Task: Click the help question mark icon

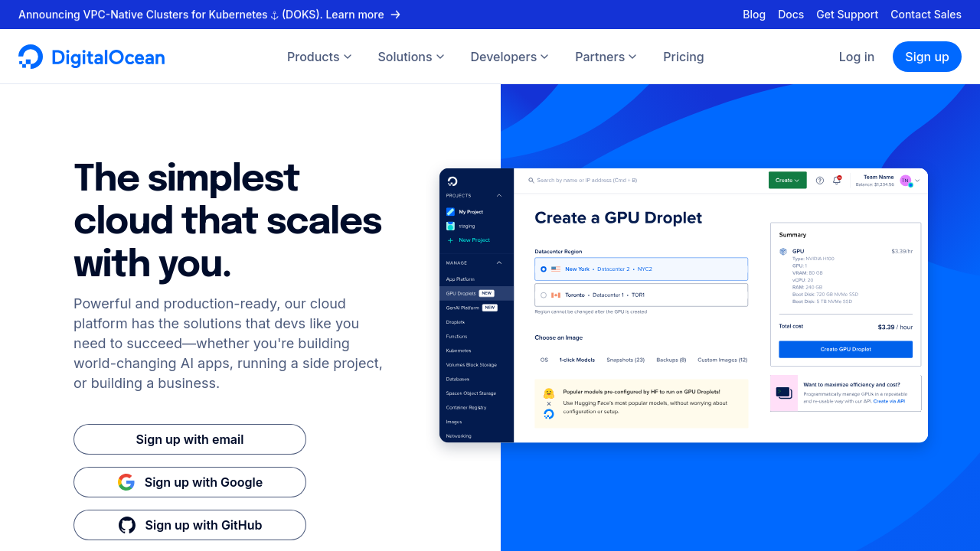Action: click(820, 181)
